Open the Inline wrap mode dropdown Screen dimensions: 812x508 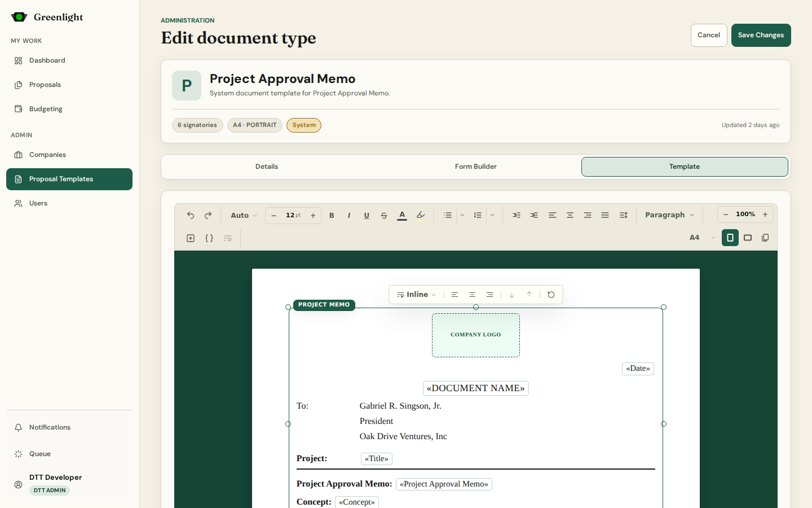coord(416,295)
